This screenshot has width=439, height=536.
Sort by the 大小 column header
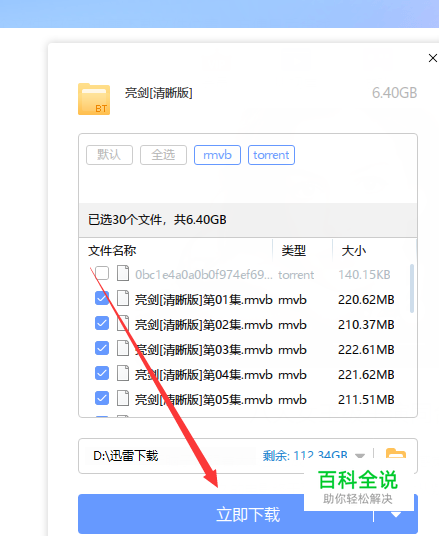pyautogui.click(x=354, y=251)
